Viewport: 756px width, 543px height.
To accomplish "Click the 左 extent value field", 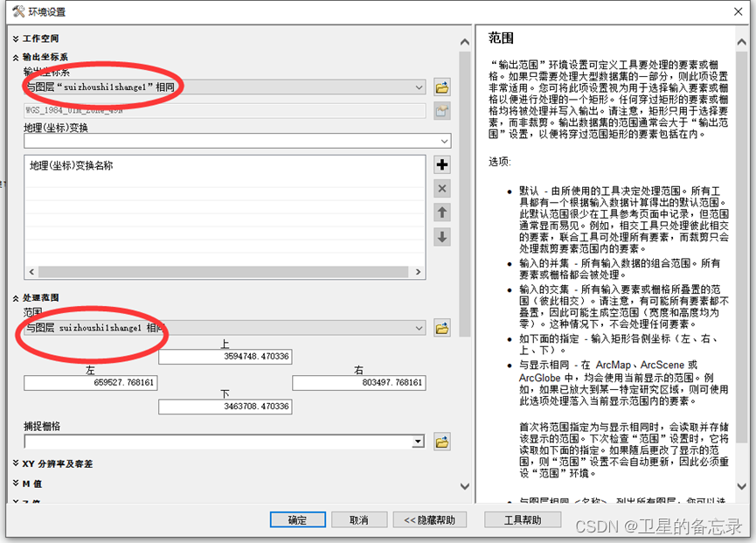I will click(x=91, y=382).
